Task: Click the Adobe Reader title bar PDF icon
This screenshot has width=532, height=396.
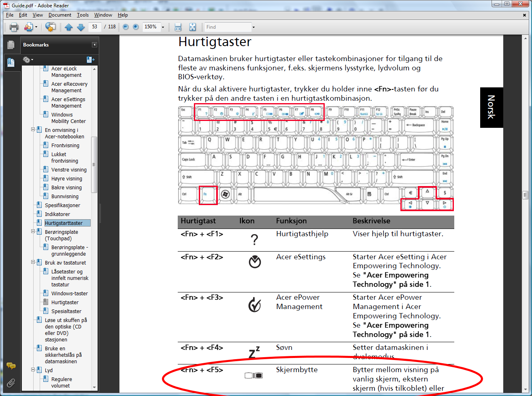Action: pos(6,5)
